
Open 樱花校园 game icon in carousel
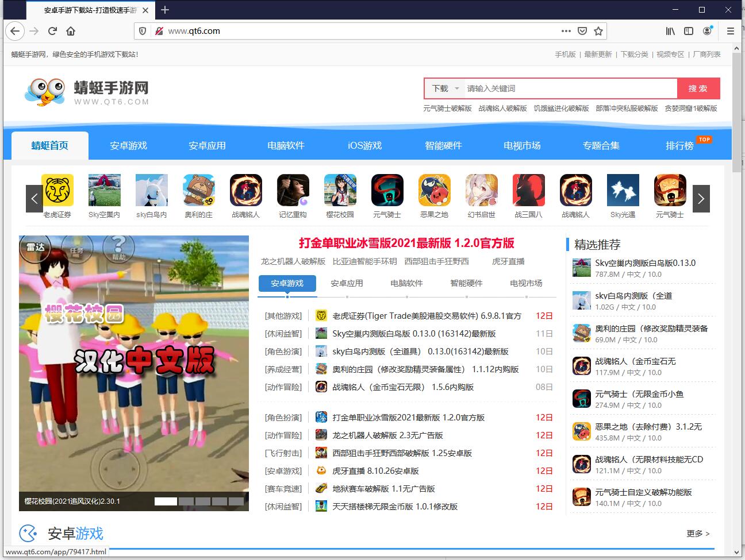click(x=340, y=190)
